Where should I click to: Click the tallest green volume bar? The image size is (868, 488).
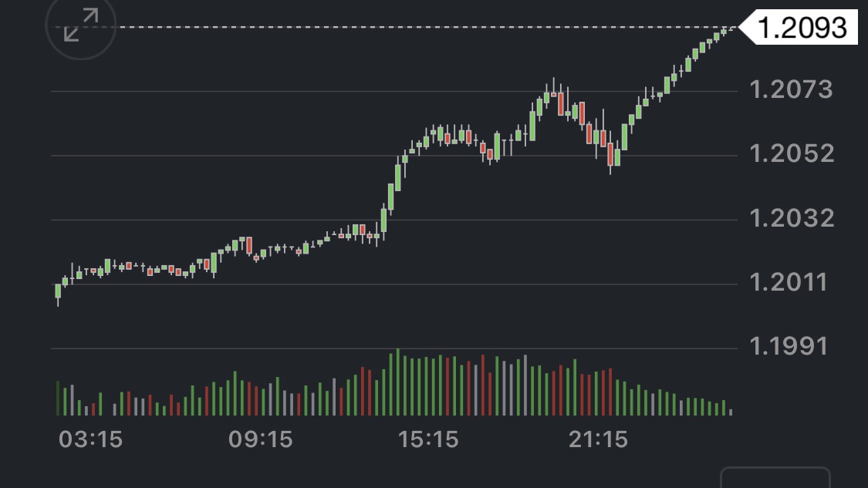pyautogui.click(x=398, y=383)
